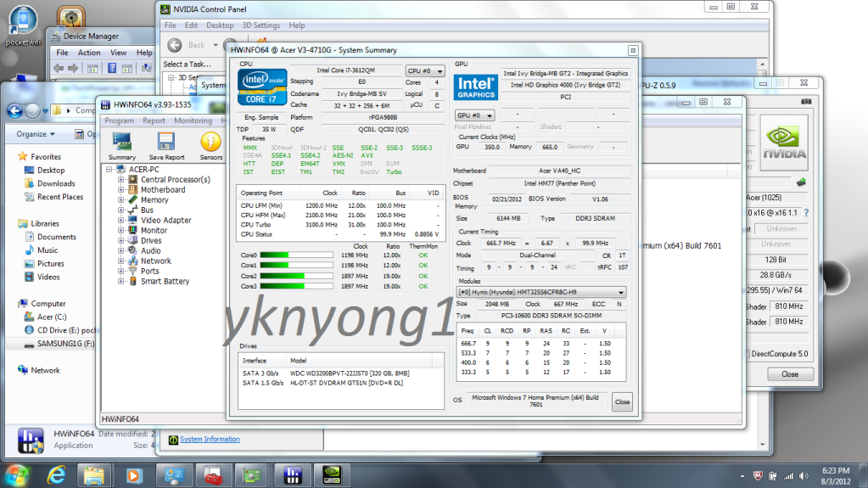The image size is (868, 488).
Task: Click the Core3 usage bar
Action: click(296, 286)
